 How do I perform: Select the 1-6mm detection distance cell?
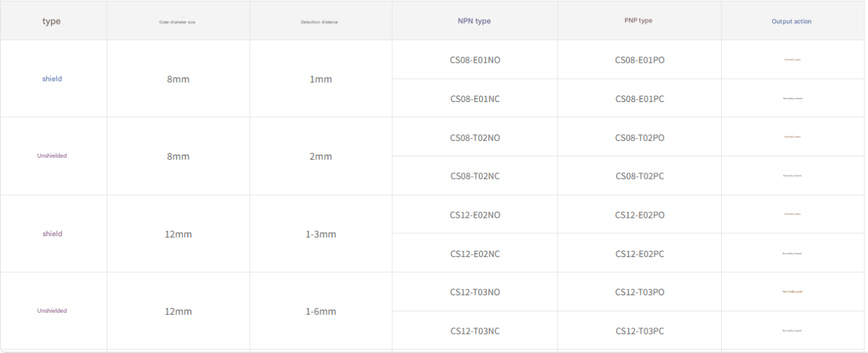[320, 312]
